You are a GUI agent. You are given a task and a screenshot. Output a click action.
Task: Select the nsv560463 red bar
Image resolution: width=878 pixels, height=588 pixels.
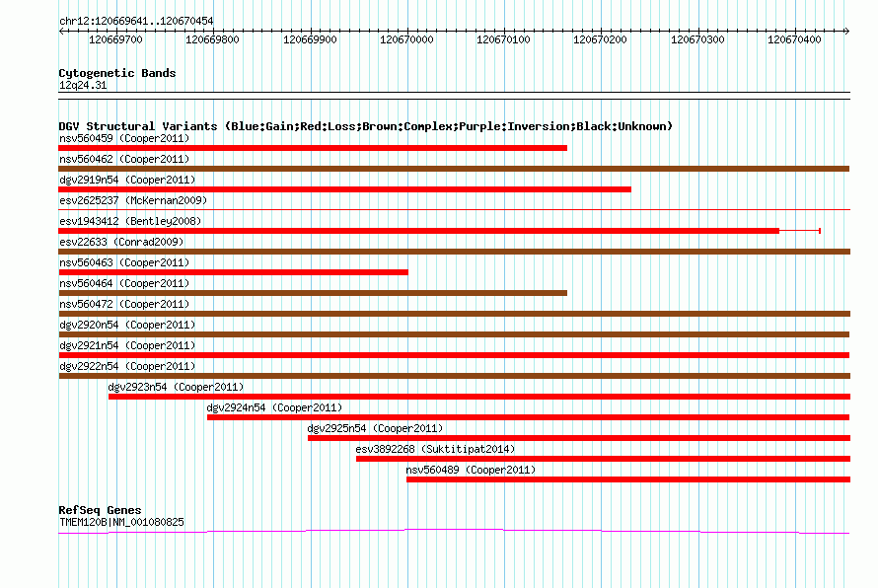pyautogui.click(x=234, y=272)
